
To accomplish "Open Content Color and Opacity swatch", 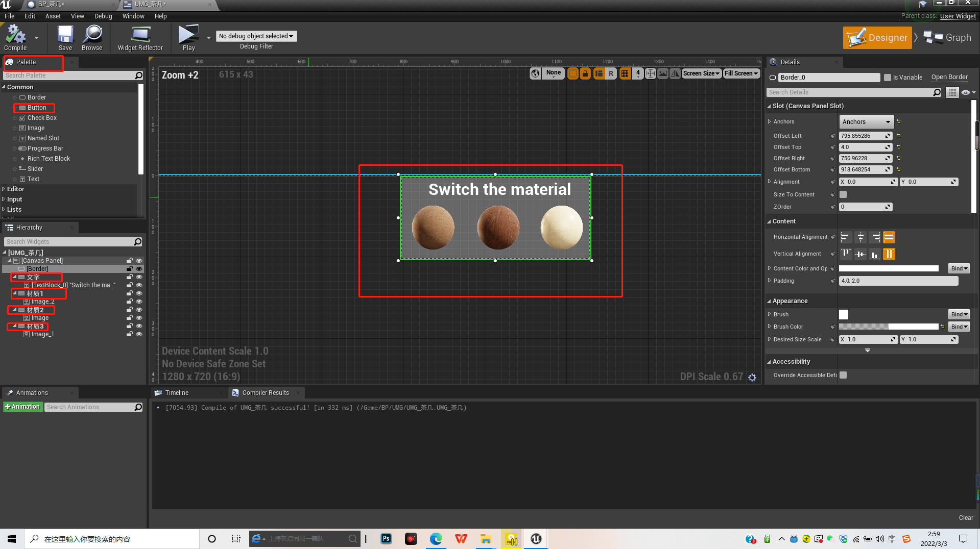I will [889, 269].
